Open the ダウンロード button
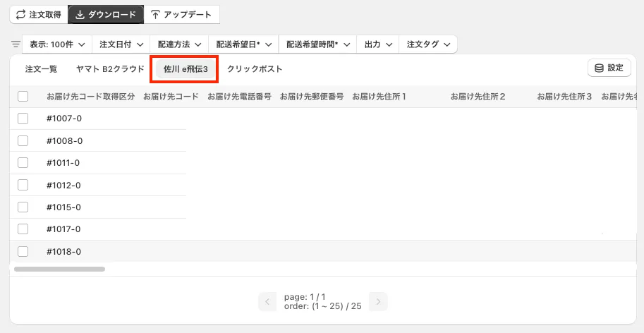644x333 pixels. 106,14
